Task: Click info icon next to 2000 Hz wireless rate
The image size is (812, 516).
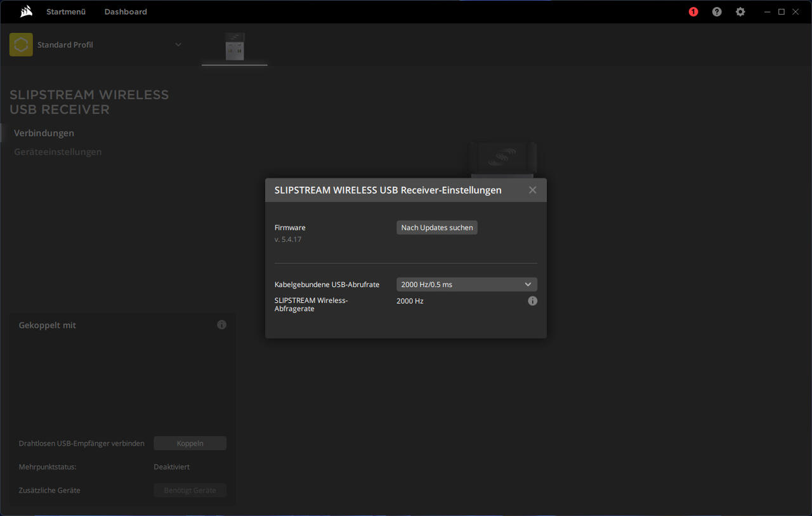Action: tap(532, 301)
